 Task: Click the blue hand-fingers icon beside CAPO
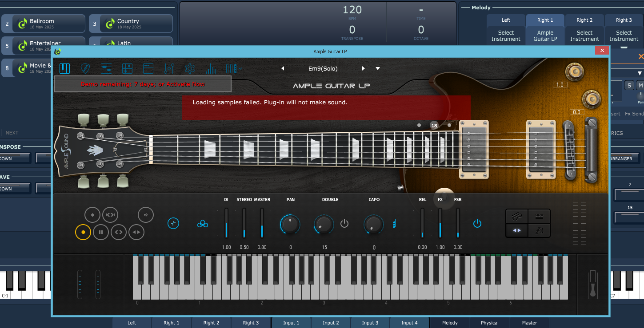pos(394,224)
